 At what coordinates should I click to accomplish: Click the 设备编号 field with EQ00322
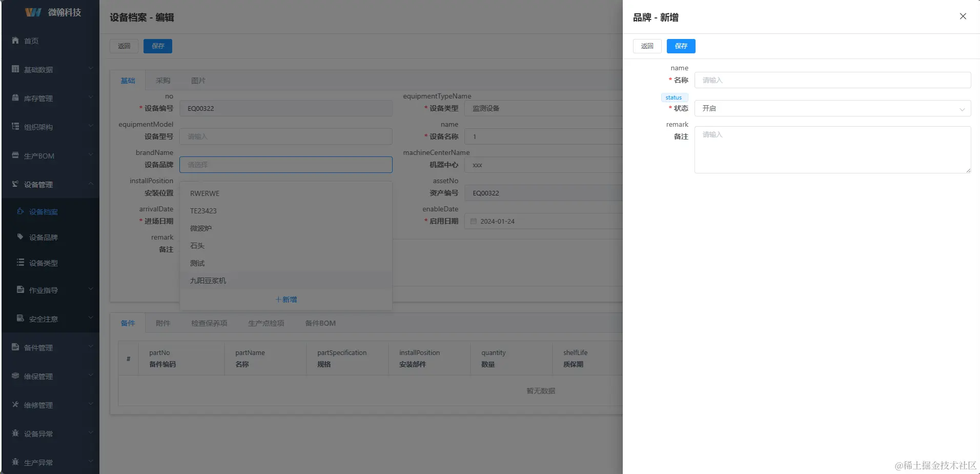[286, 108]
